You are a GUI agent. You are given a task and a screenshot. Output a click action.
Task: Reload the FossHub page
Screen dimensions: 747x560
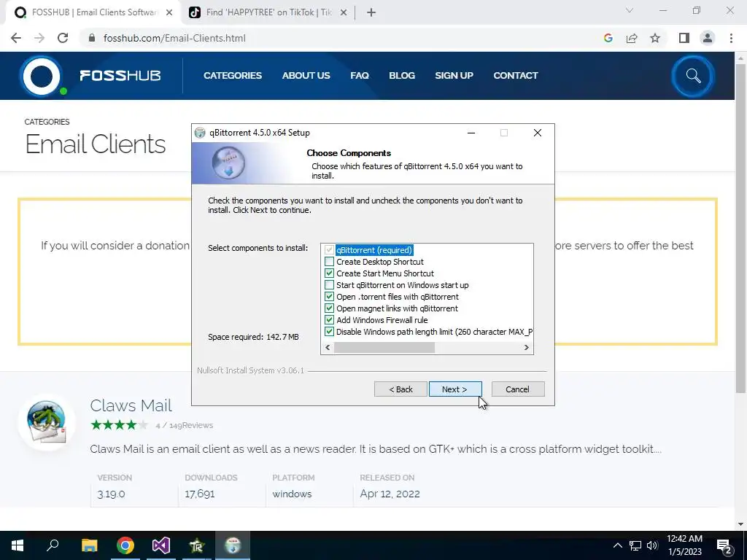tap(63, 38)
